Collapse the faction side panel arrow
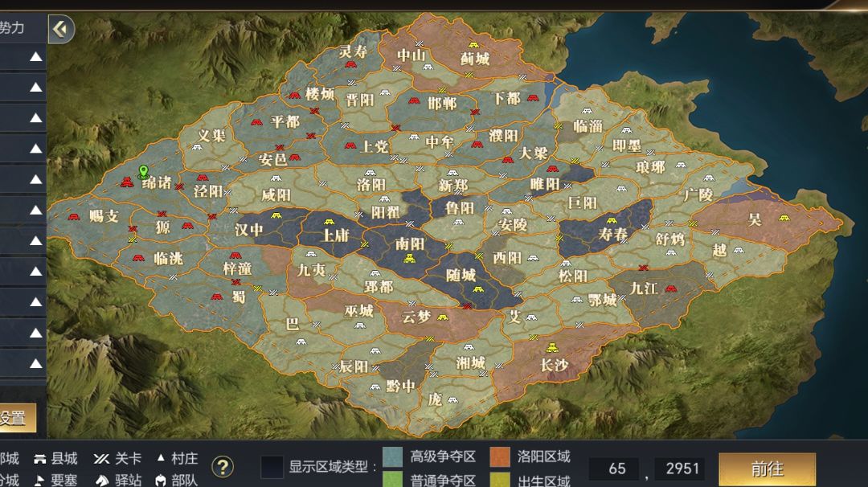Image resolution: width=868 pixels, height=487 pixels. tap(61, 29)
